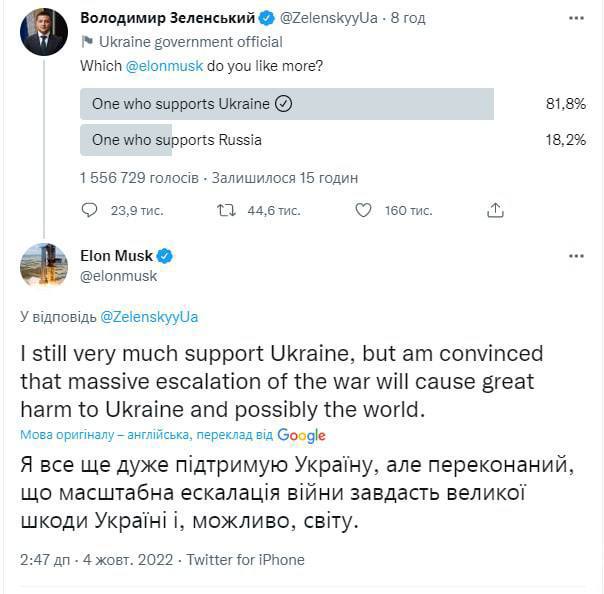Retweet the Zelenskyy poll tweet
Screen dimensions: 604x594
(227, 211)
